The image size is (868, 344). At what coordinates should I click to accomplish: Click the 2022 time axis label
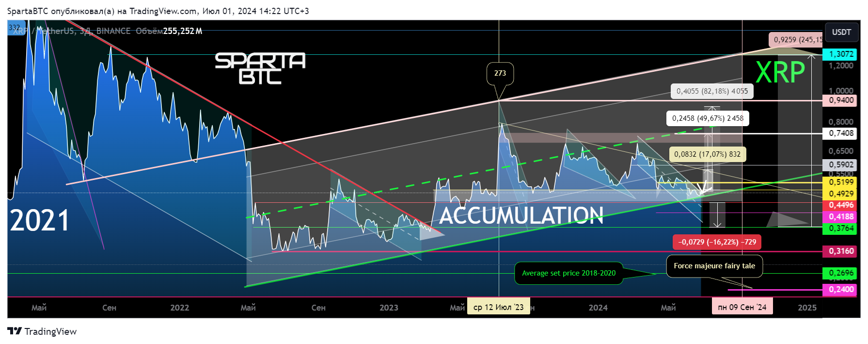tap(180, 308)
